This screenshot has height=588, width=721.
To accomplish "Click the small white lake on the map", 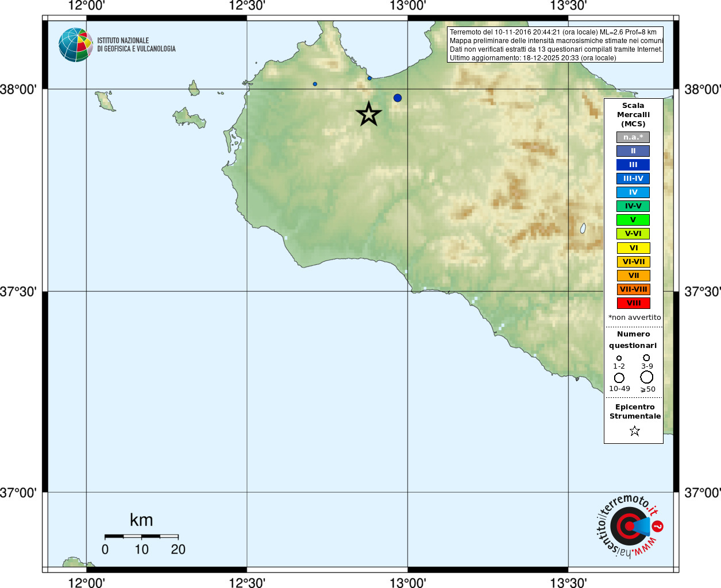I will click(583, 228).
